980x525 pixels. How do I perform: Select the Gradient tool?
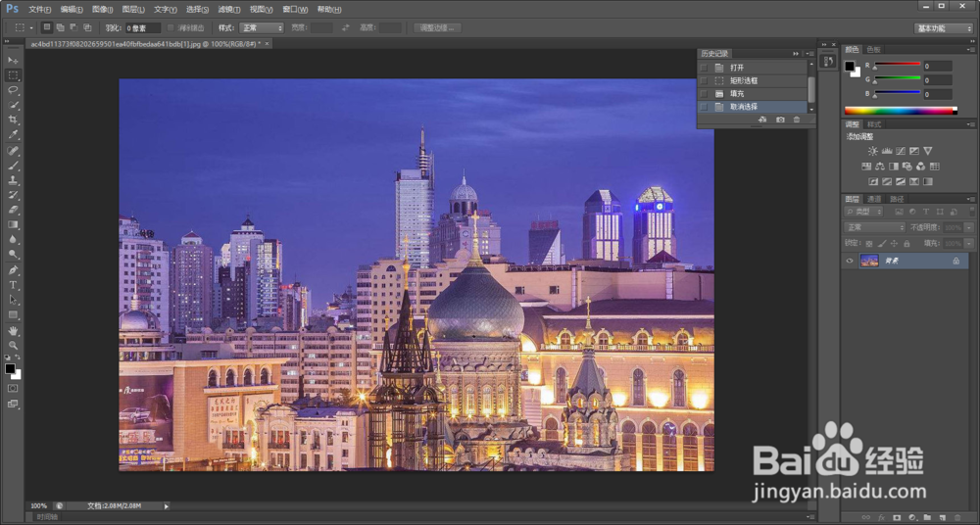[x=13, y=225]
